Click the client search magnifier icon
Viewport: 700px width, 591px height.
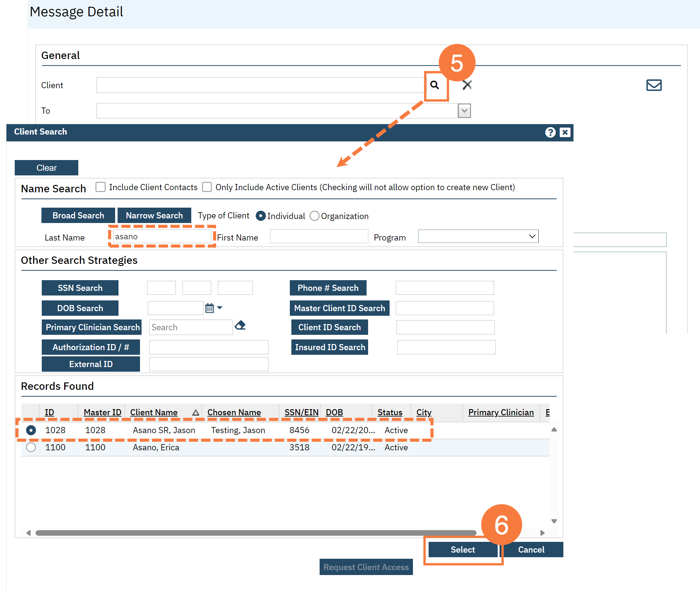tap(434, 85)
